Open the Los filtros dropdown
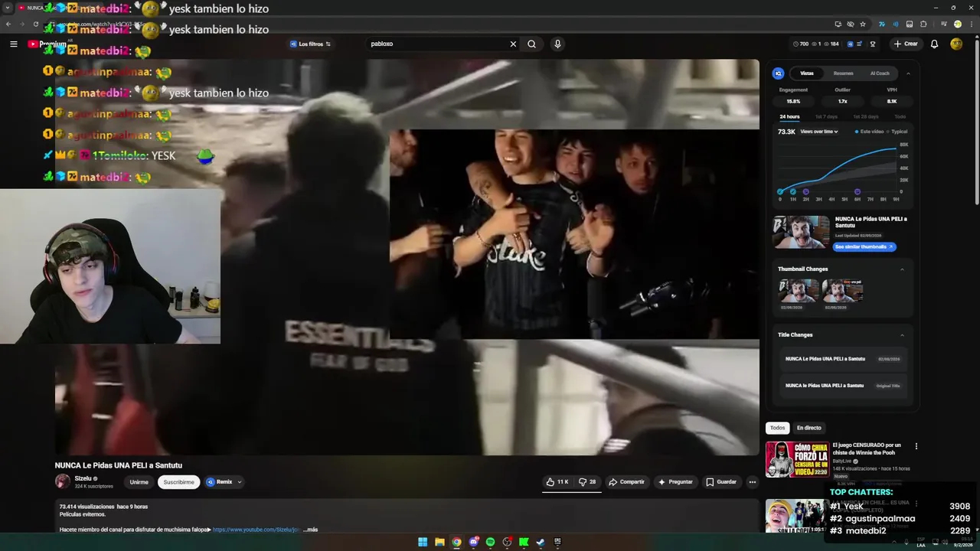 [310, 44]
